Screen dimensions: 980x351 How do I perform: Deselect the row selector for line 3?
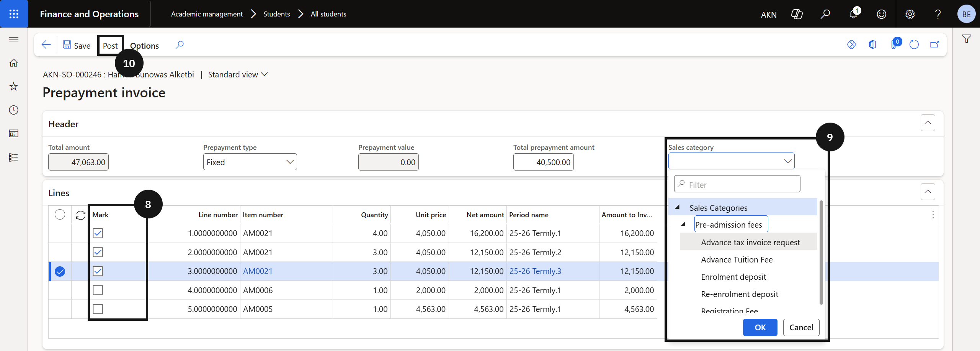[x=60, y=271]
